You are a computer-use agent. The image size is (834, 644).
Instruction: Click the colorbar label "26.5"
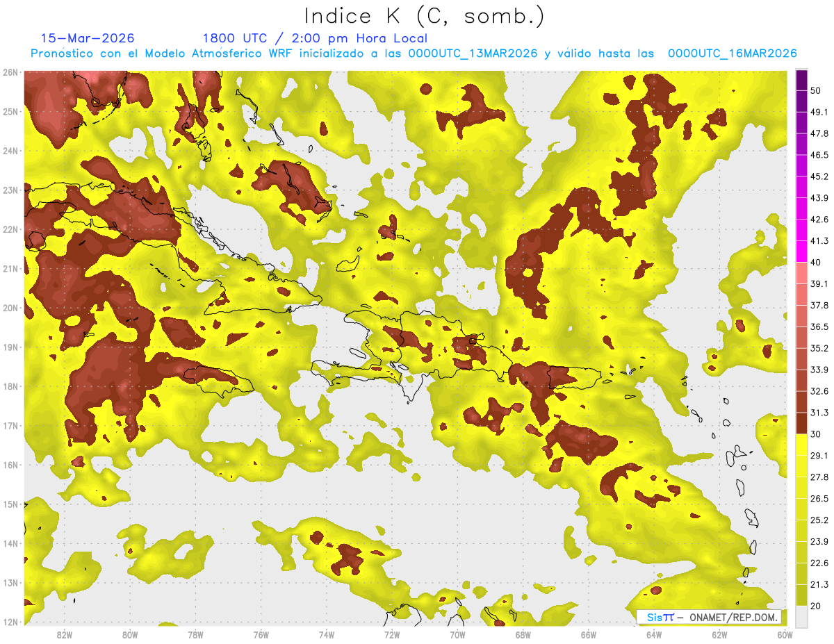tap(819, 499)
